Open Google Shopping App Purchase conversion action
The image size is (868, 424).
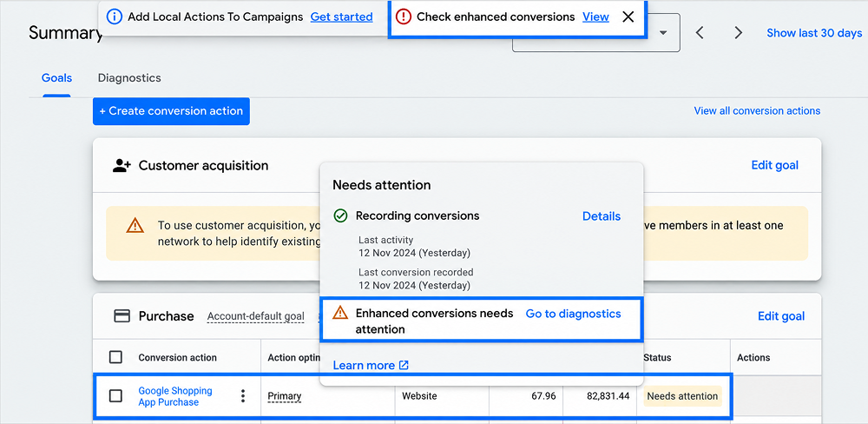pyautogui.click(x=175, y=396)
